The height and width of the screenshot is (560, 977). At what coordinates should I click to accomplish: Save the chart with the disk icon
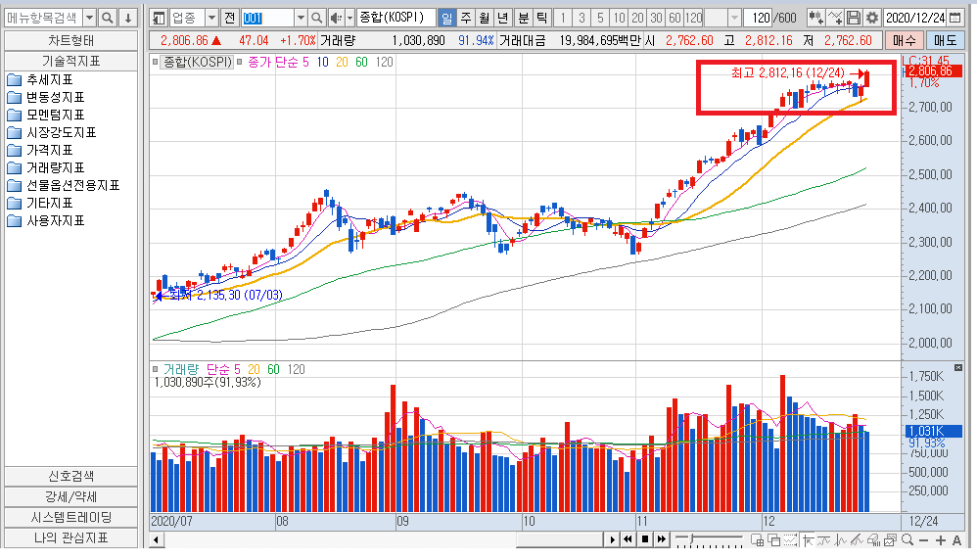tap(854, 18)
